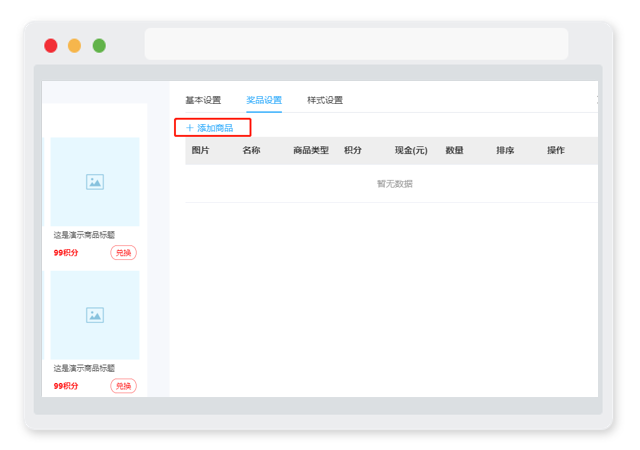Click the browser address bar
This screenshot has height=450, width=640.
[x=356, y=44]
